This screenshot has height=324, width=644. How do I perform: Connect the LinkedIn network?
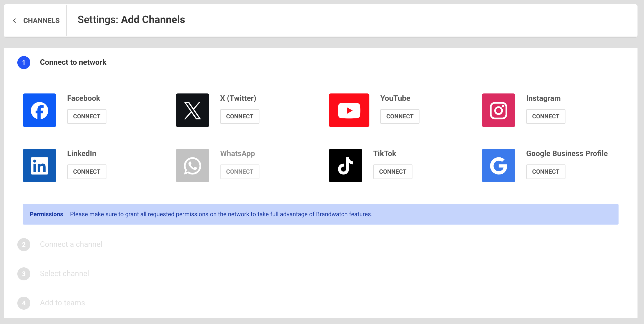[x=87, y=172]
